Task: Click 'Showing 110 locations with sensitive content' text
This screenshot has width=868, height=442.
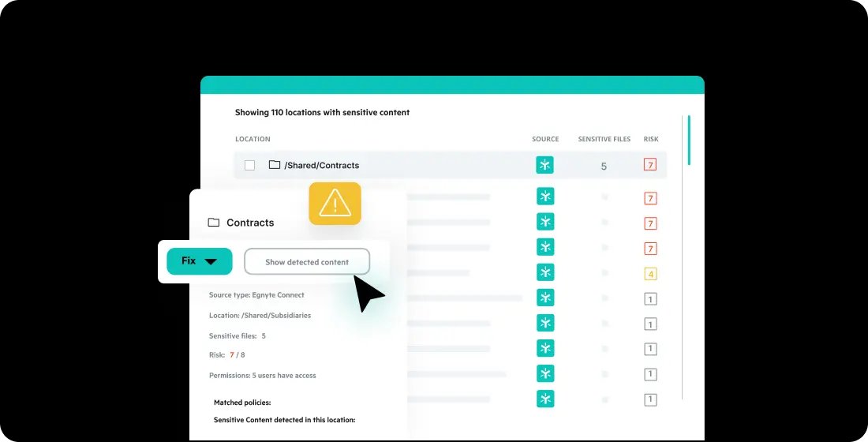Action: [322, 112]
